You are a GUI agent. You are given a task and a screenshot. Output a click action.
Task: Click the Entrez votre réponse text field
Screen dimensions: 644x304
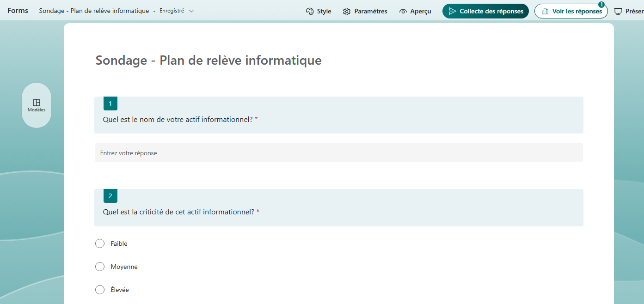(338, 153)
